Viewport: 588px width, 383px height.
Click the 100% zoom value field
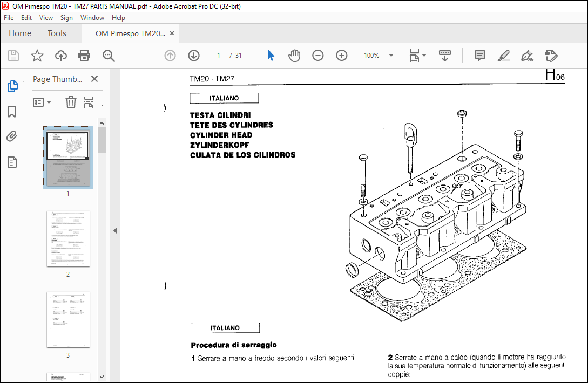[371, 56]
